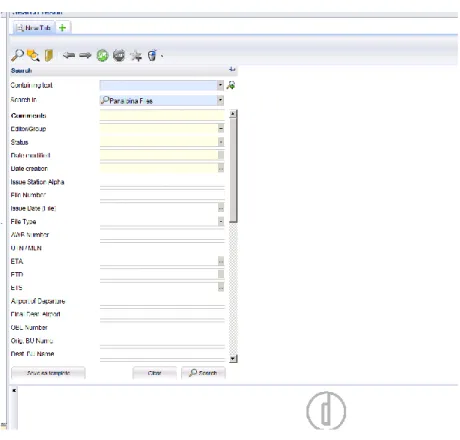Click the icon beside Containing text field
Screen dimensions: 460x440
(x=231, y=85)
